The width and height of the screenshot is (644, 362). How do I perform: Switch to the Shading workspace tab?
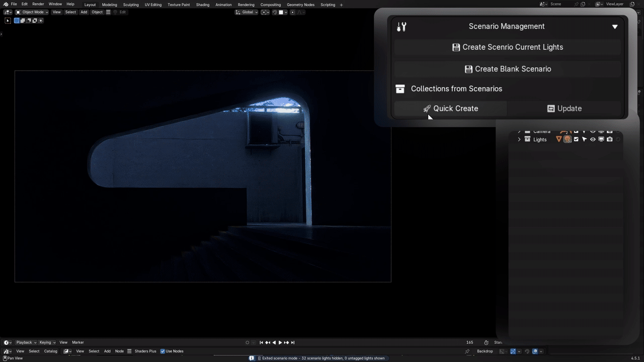pos(203,5)
